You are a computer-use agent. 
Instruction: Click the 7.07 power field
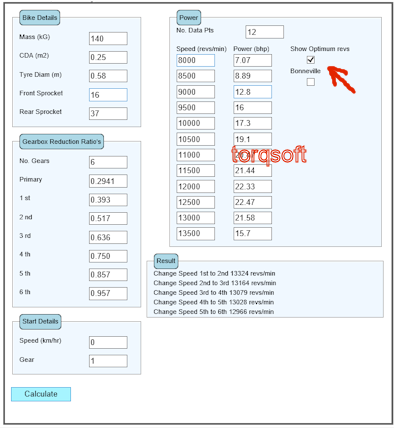252,60
